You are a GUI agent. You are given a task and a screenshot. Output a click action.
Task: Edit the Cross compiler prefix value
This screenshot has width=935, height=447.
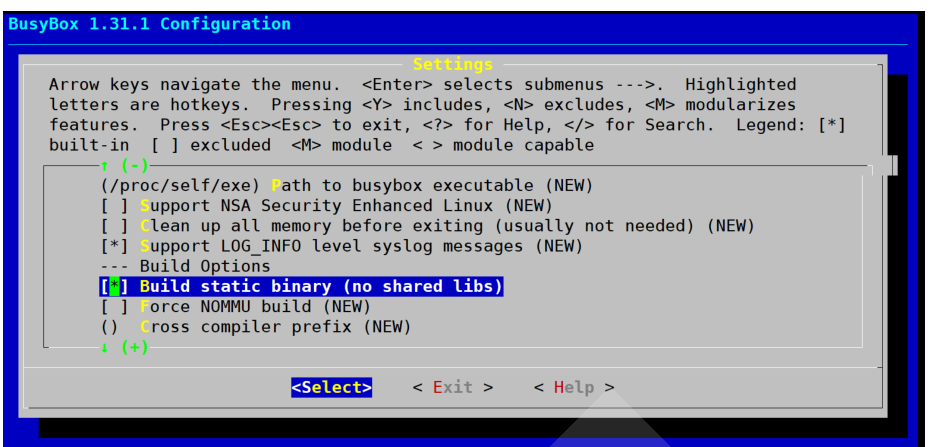click(x=109, y=327)
